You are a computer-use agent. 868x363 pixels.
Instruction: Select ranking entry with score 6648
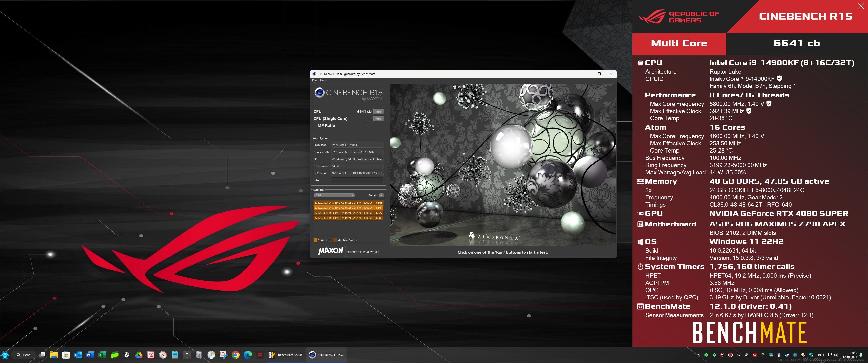[348, 203]
